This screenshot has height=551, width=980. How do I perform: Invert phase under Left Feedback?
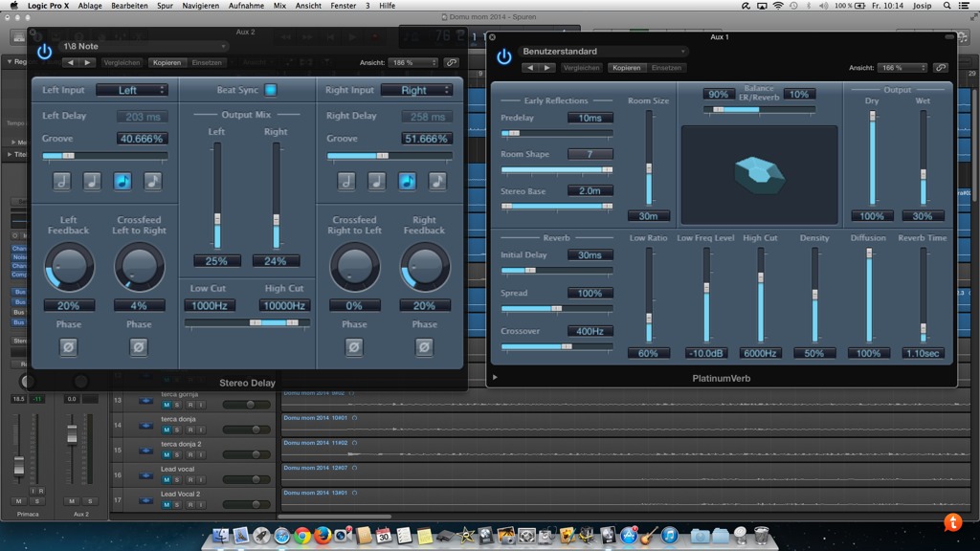(x=68, y=346)
